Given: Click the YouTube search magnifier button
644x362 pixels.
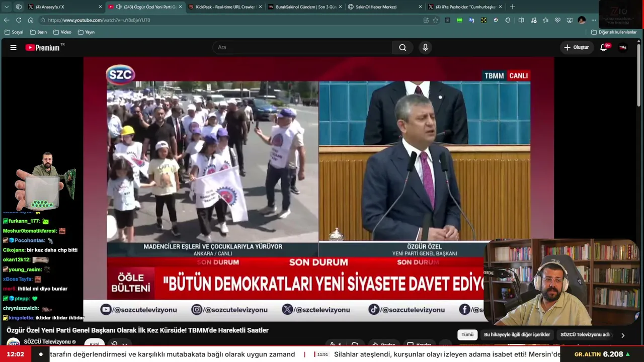Looking at the screenshot, I should [403, 47].
